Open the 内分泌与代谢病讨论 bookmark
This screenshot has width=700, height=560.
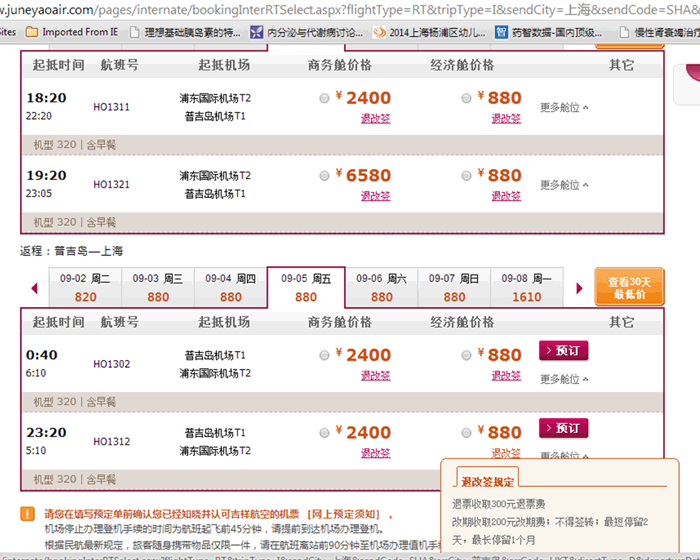coord(299,32)
